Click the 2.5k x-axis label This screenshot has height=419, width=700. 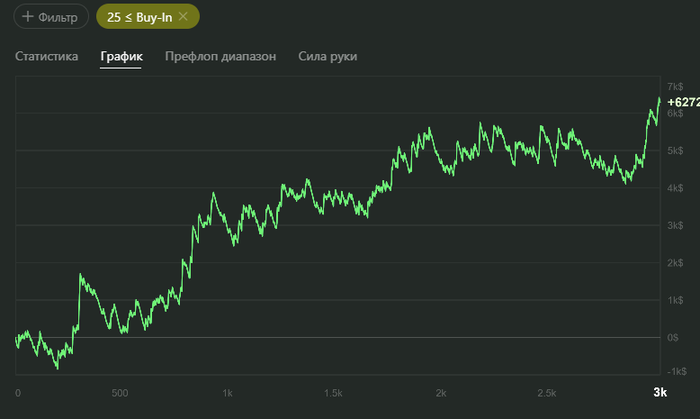[547, 393]
